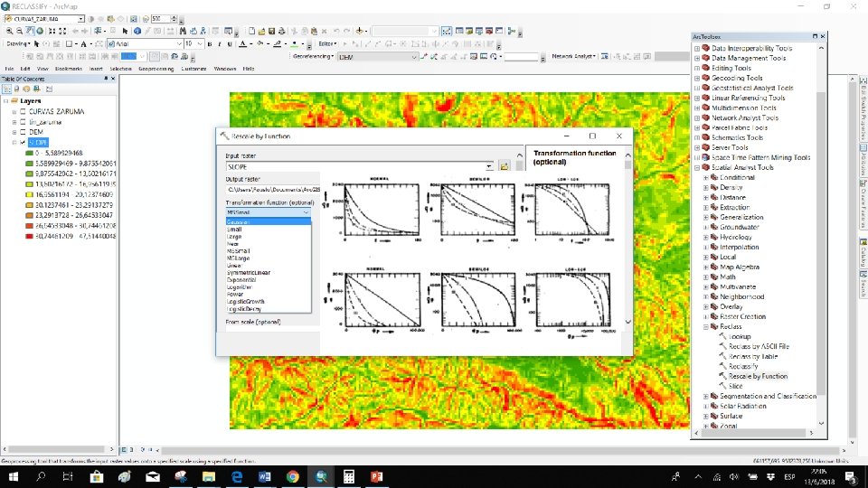Open the Bookmarks menu
Viewport: 868px width, 488px height.
[x=69, y=69]
